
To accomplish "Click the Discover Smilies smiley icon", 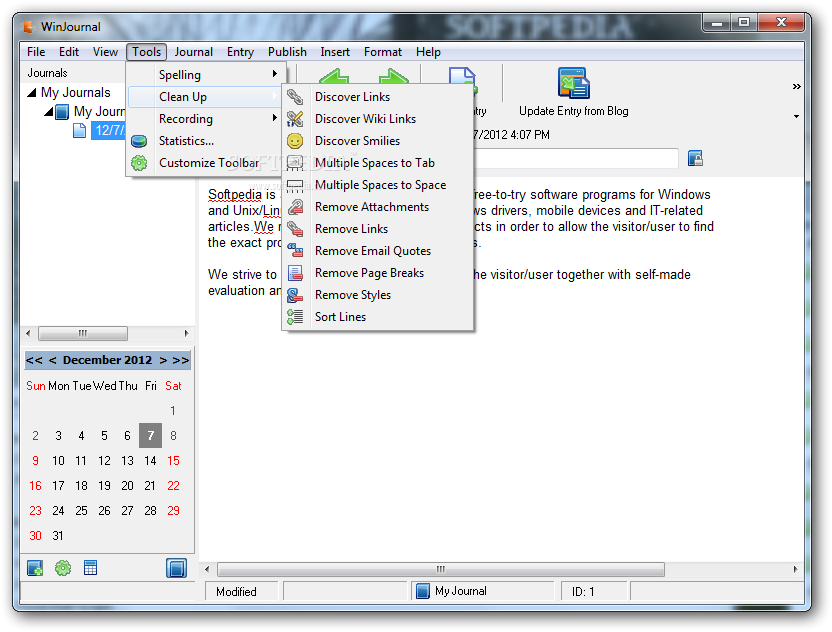I will 295,141.
